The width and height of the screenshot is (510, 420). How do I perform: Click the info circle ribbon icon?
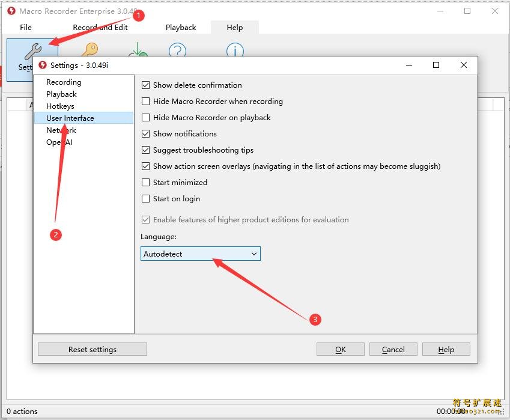click(235, 49)
